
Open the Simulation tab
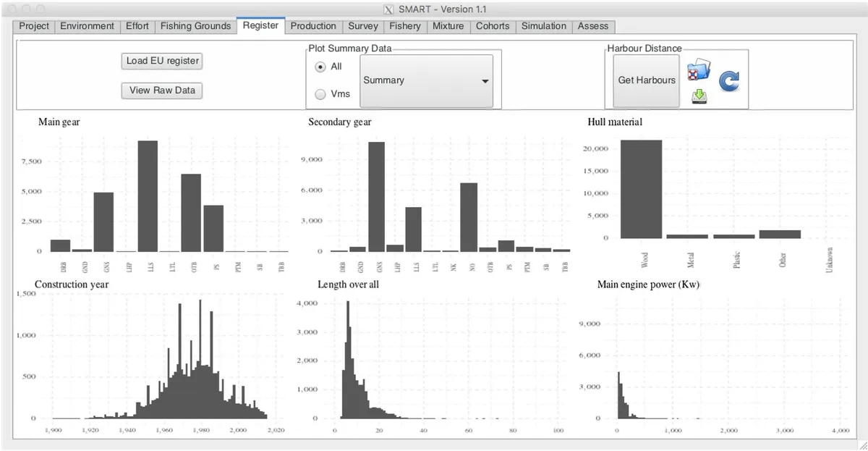coord(544,26)
